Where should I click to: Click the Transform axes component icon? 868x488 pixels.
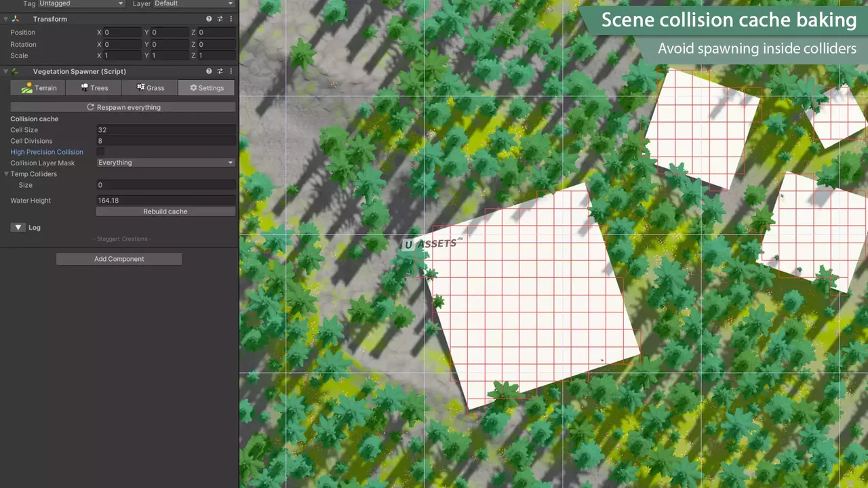[x=16, y=19]
